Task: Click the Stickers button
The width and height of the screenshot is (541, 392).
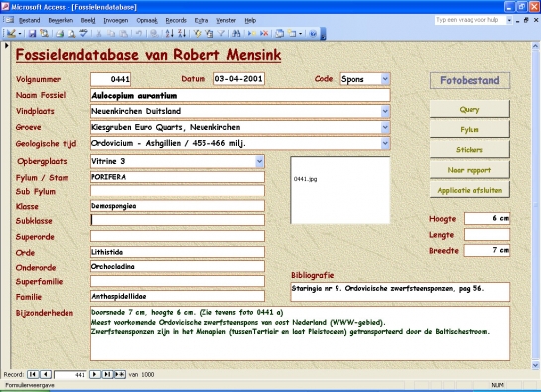Action: click(x=470, y=150)
